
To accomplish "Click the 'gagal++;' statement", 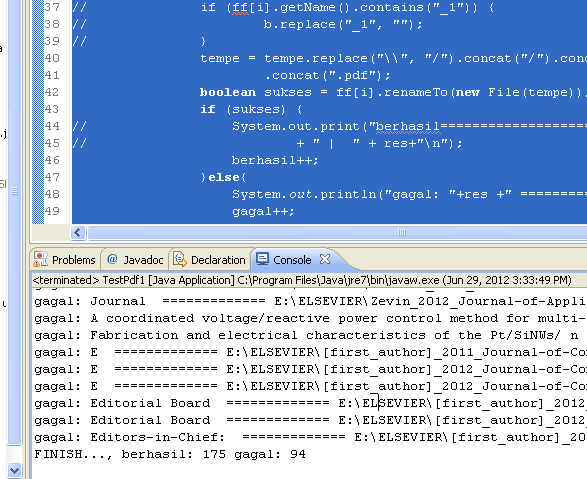I will click(263, 211).
